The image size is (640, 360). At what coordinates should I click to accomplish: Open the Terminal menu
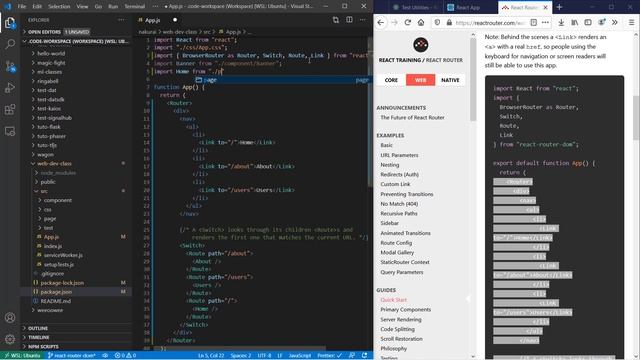coord(135,7)
